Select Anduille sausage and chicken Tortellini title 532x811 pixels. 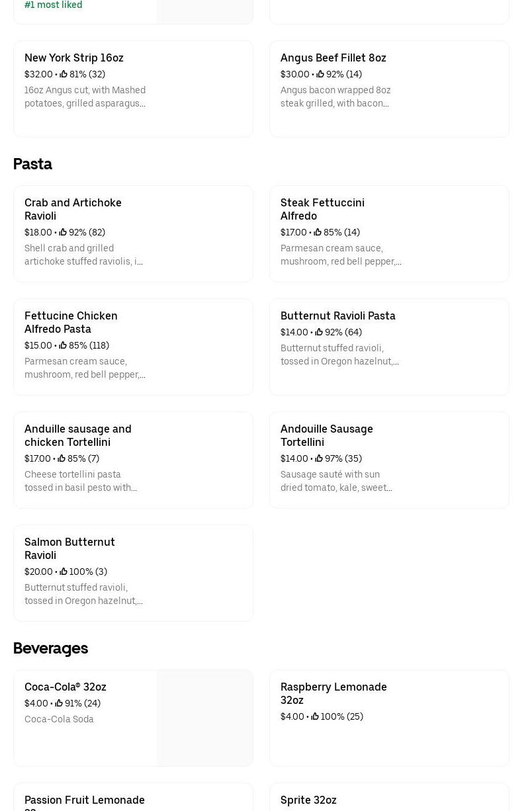(x=78, y=435)
